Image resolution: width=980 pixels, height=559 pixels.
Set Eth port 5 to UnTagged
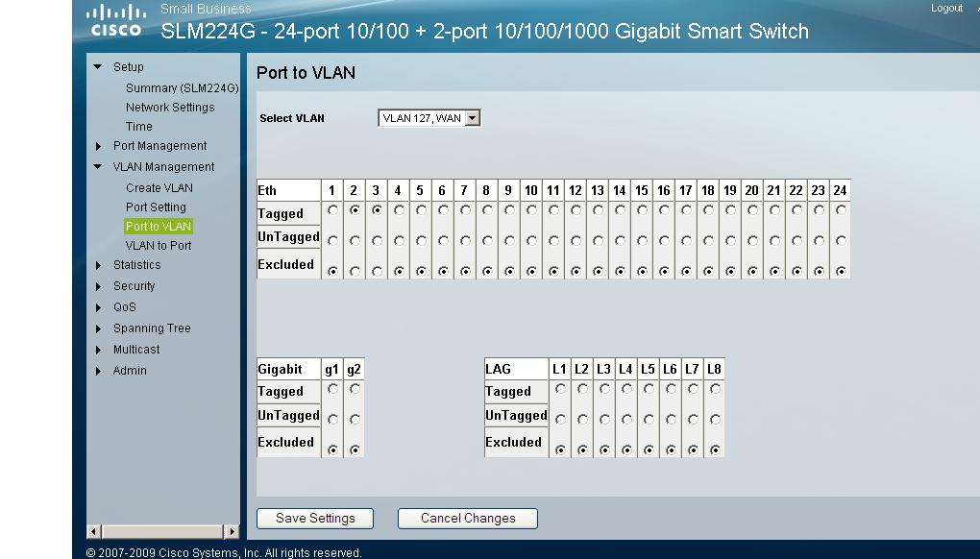click(421, 240)
